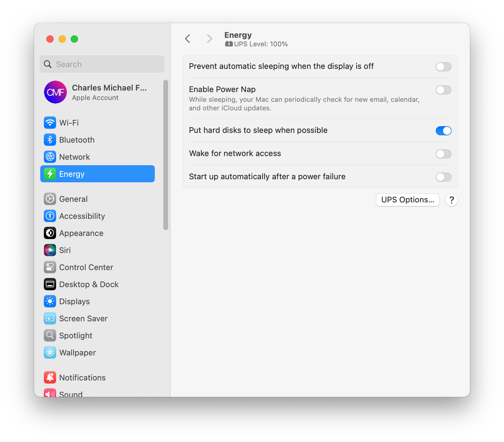
Task: Open UPS Options dialog
Action: (x=408, y=200)
